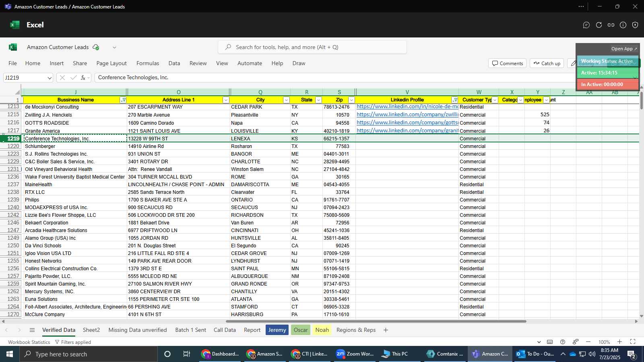Switch to Missing Data unverified sheet
This screenshot has width=644, height=362.
(x=138, y=330)
